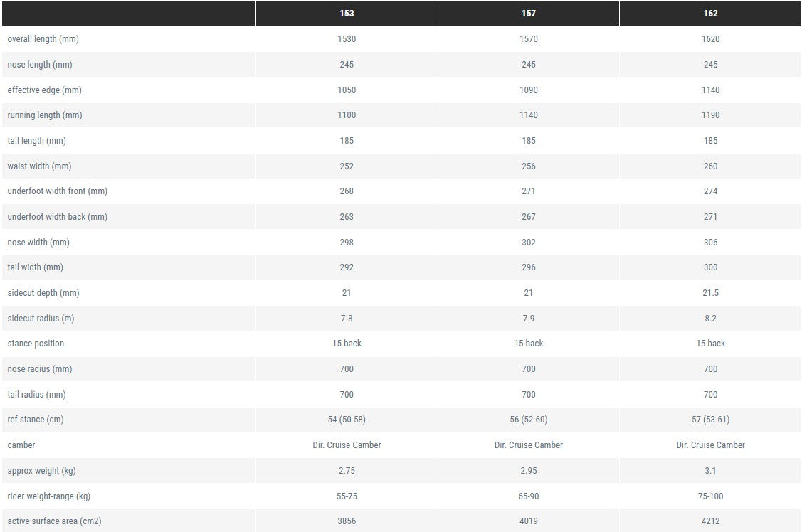
Task: Click the 56 (52-60) ref stance value
Action: [528, 420]
